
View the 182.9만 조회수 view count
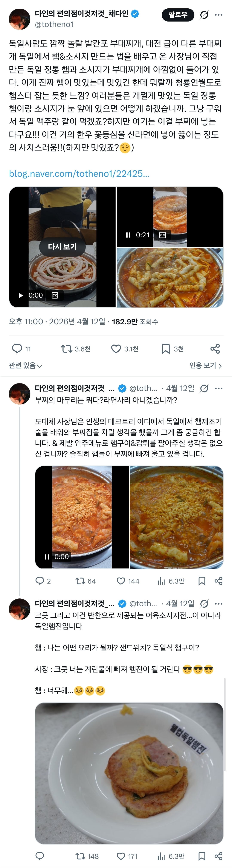(x=135, y=321)
